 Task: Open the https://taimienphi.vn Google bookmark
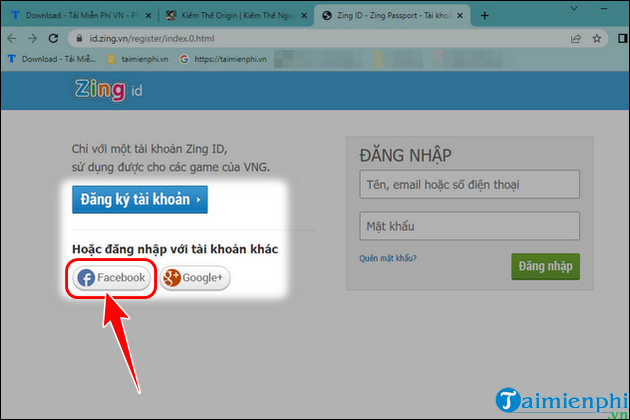(223, 59)
